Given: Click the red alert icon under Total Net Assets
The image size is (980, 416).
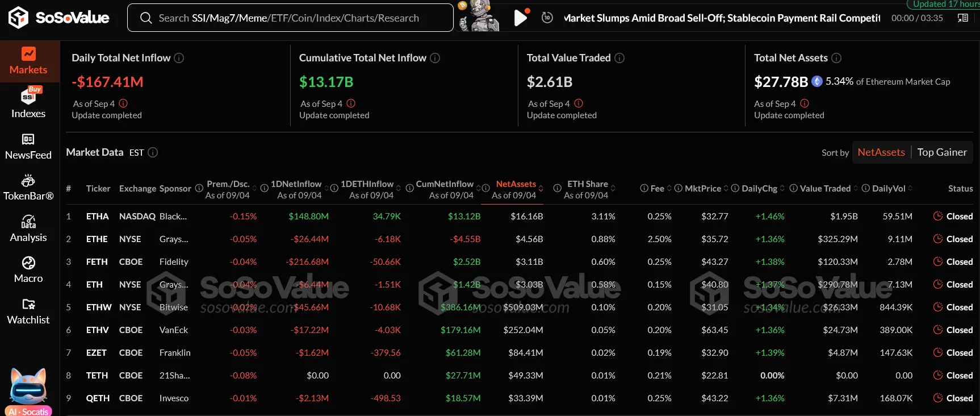Looking at the screenshot, I should [805, 103].
